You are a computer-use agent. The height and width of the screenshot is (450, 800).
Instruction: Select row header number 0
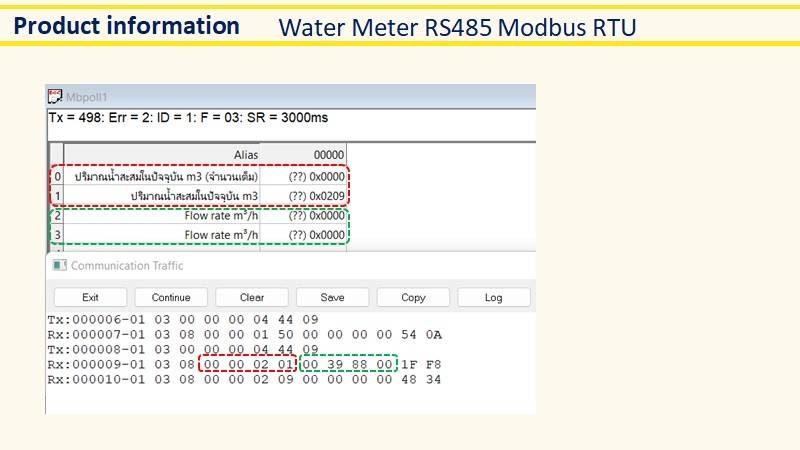57,177
